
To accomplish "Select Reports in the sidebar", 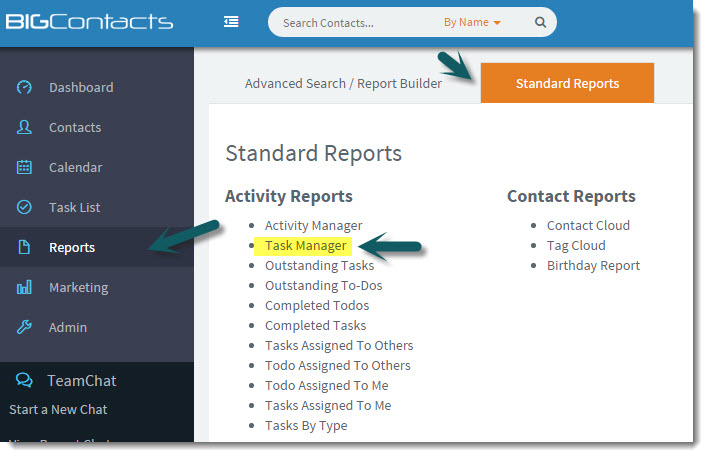I will click(x=72, y=247).
